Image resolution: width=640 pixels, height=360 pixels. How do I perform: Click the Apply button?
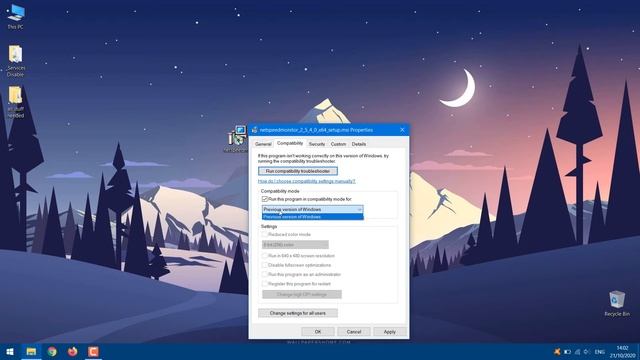(390, 332)
